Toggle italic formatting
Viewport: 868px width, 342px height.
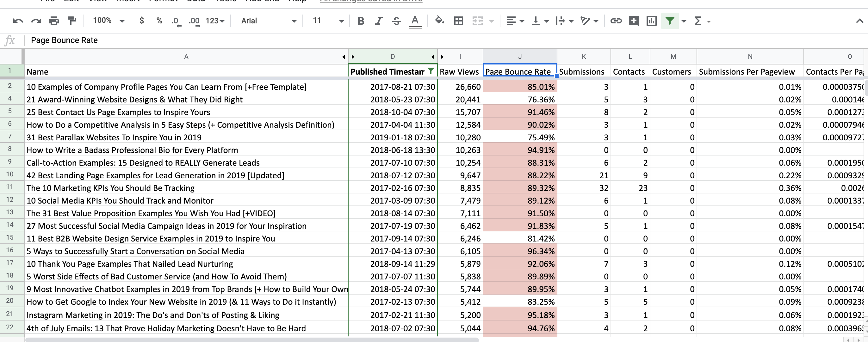(378, 21)
